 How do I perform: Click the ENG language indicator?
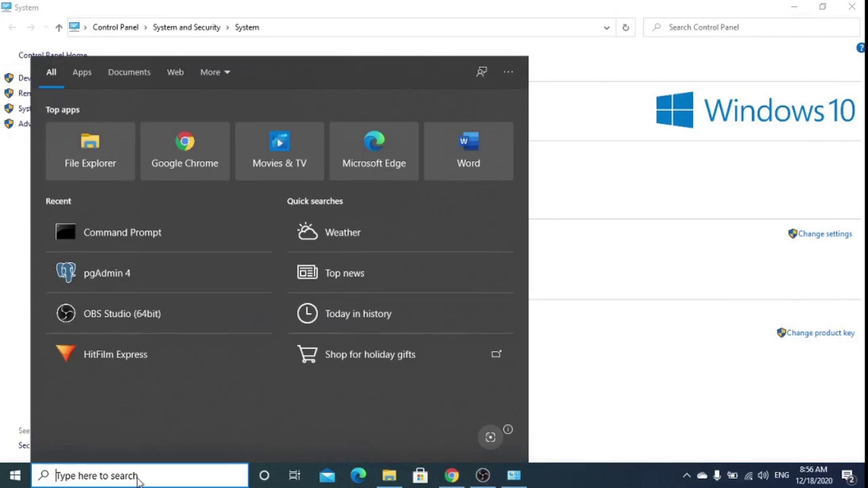(x=781, y=476)
